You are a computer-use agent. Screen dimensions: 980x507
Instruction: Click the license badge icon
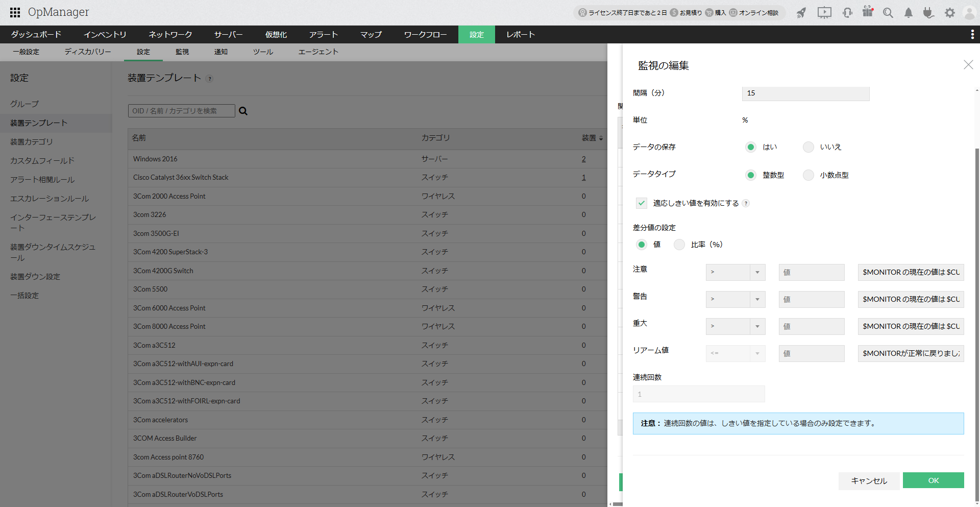(582, 13)
